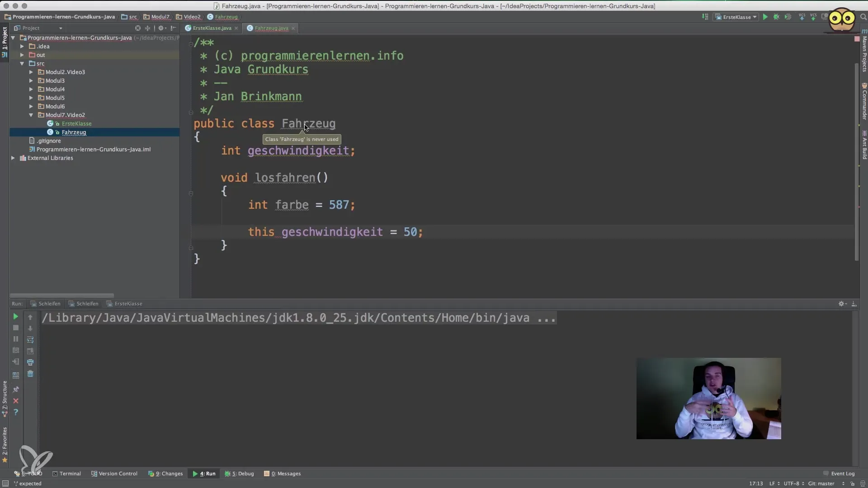Click the print console output icon
This screenshot has height=488, width=868.
(30, 362)
